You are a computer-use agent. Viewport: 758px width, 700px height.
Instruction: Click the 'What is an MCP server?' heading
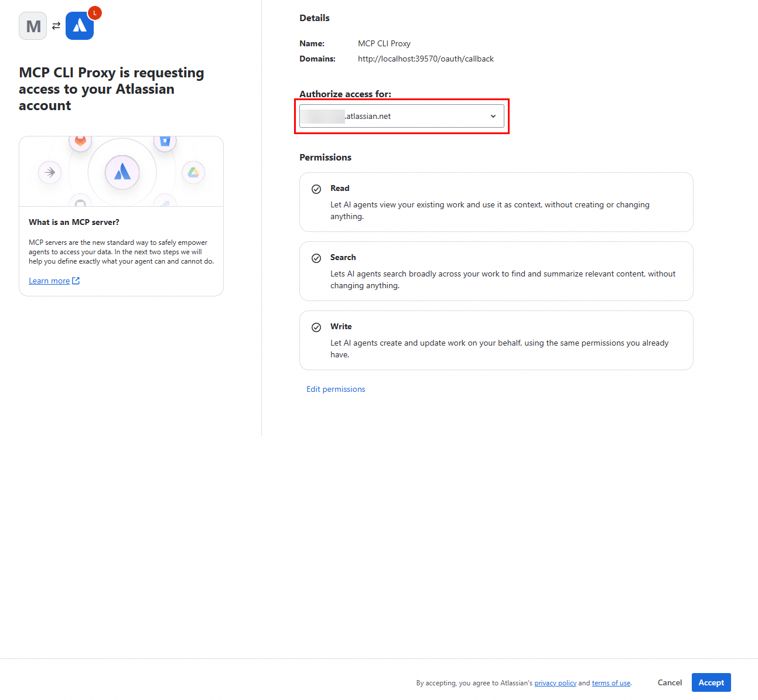point(74,222)
